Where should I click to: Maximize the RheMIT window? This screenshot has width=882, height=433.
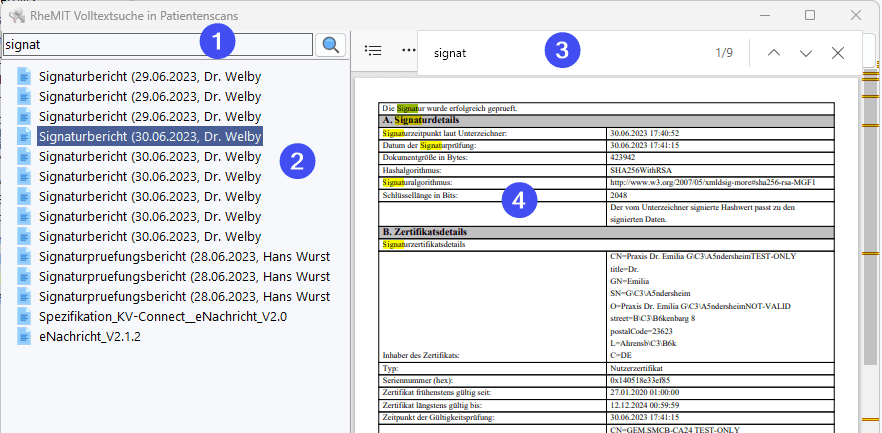tap(810, 16)
